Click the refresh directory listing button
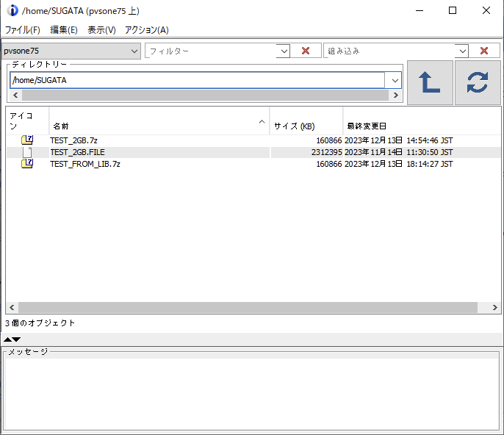Viewport: 504px width, 435px height. pyautogui.click(x=478, y=82)
